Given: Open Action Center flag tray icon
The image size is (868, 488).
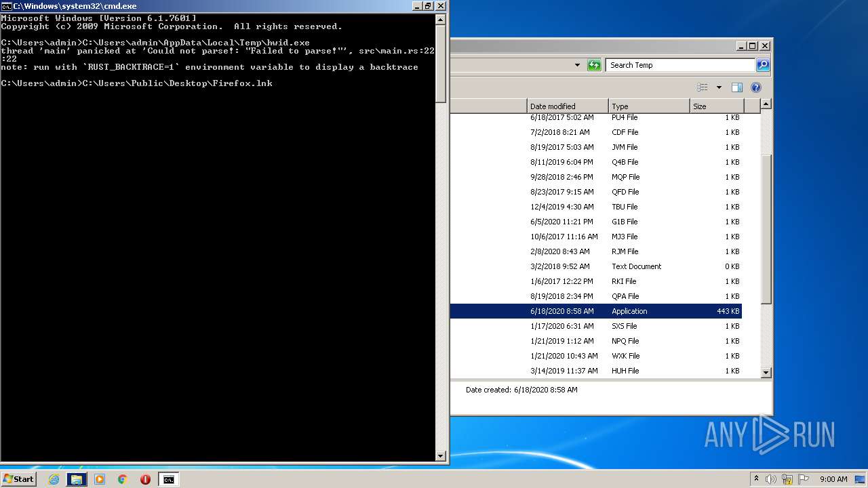Looking at the screenshot, I should click(x=804, y=479).
